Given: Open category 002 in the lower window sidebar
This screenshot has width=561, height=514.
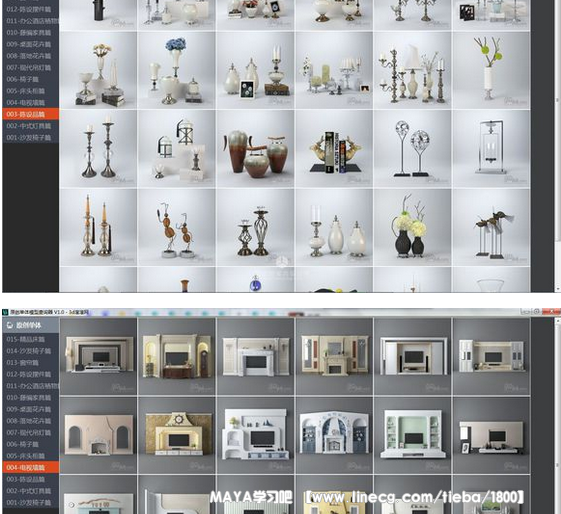Looking at the screenshot, I should (31, 491).
